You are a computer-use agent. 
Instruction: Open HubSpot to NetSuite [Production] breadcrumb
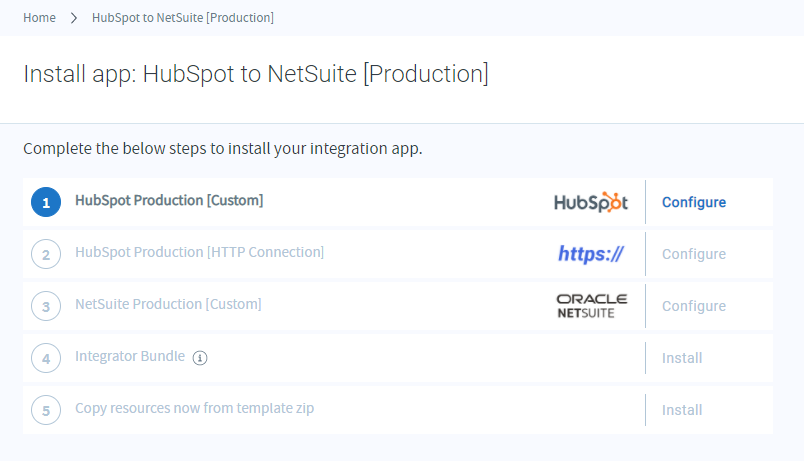[183, 17]
